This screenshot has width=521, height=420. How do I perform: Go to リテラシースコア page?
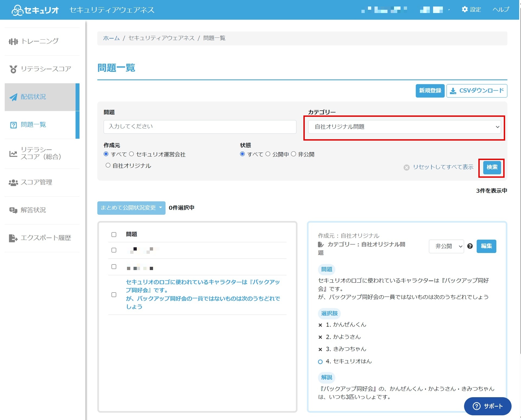pos(42,69)
